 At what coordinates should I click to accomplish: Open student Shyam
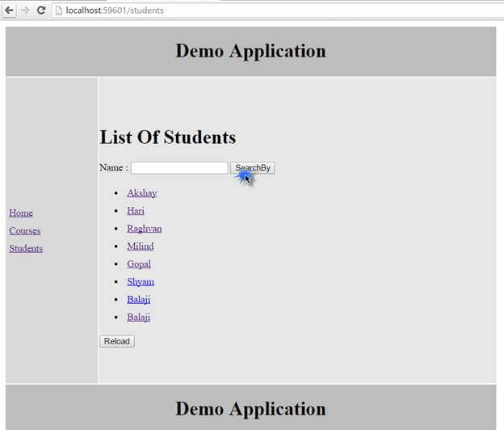(141, 282)
